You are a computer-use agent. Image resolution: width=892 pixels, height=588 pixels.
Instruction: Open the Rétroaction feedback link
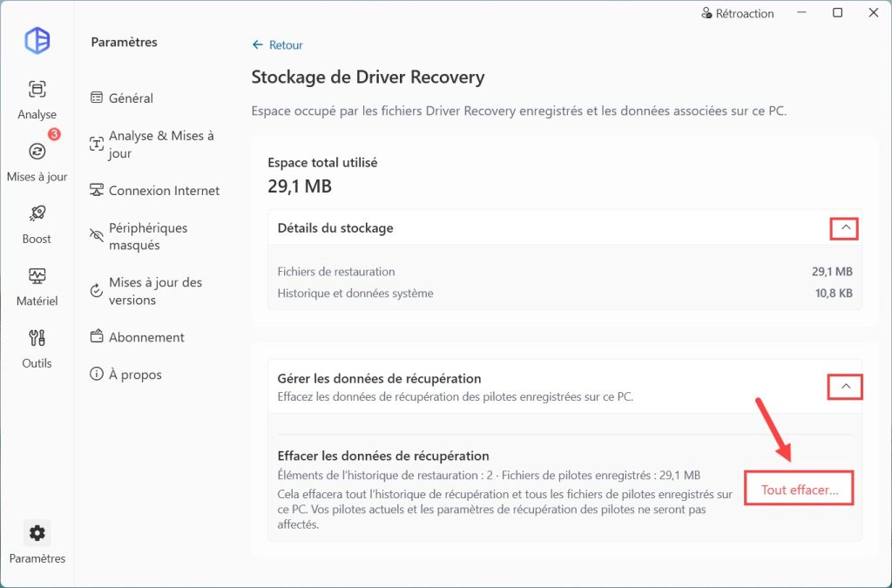(x=745, y=13)
